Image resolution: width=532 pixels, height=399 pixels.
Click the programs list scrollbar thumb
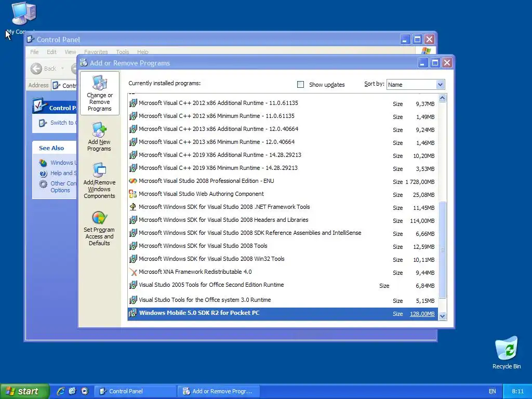pos(442,249)
